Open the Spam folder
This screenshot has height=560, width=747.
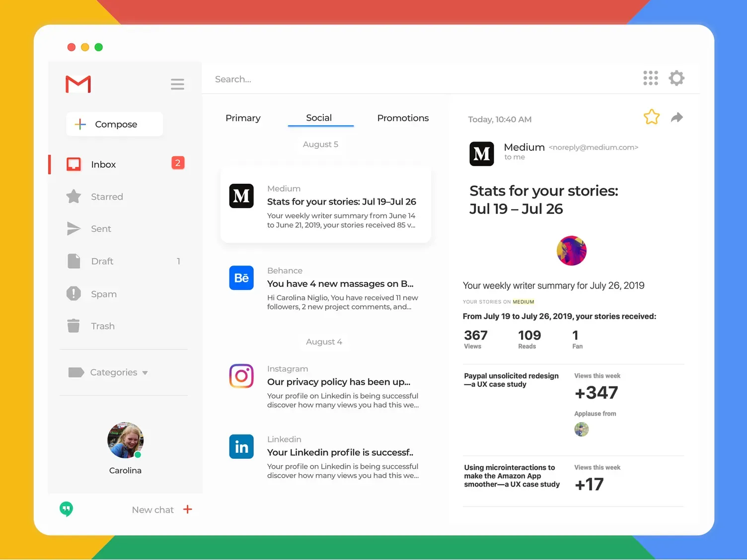pyautogui.click(x=104, y=293)
